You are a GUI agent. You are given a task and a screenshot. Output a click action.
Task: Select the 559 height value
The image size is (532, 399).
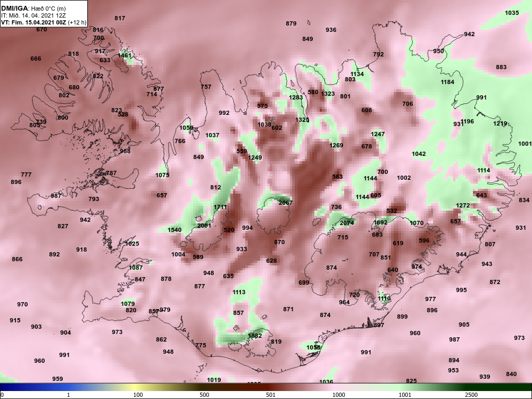click(x=242, y=151)
